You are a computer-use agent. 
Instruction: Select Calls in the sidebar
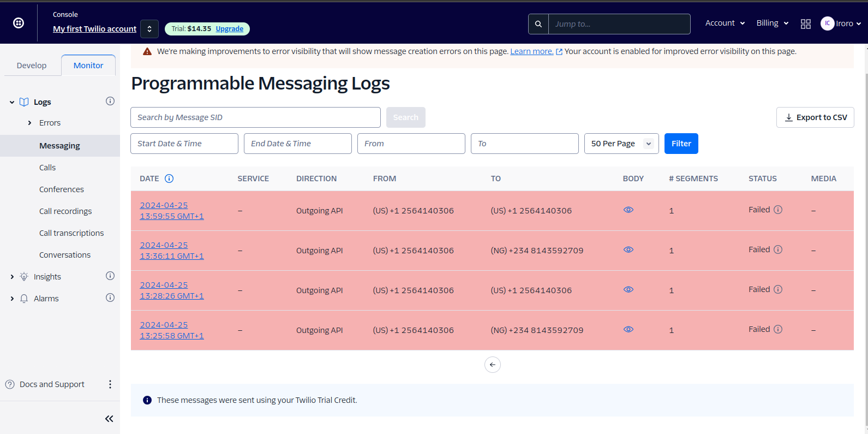[47, 168]
